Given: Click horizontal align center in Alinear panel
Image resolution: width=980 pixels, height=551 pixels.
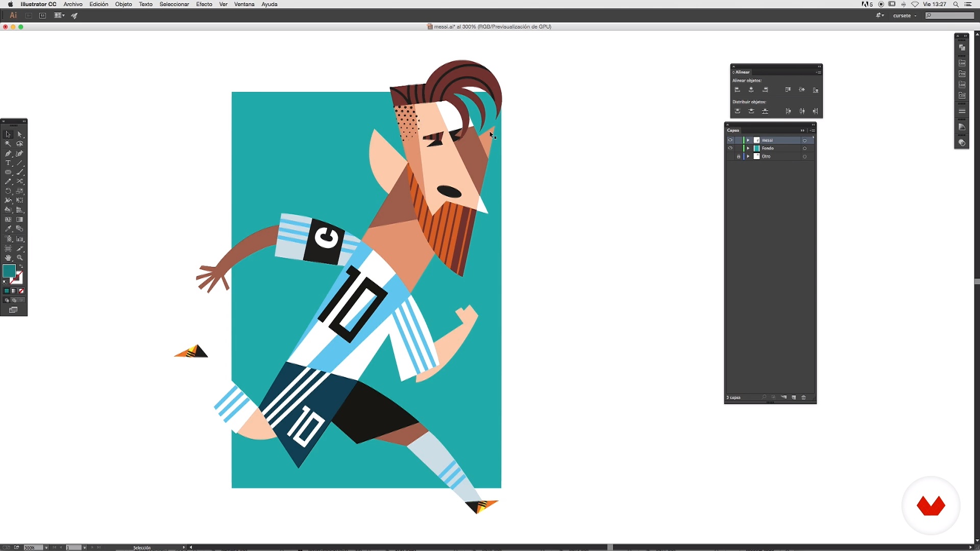Looking at the screenshot, I should click(x=751, y=90).
